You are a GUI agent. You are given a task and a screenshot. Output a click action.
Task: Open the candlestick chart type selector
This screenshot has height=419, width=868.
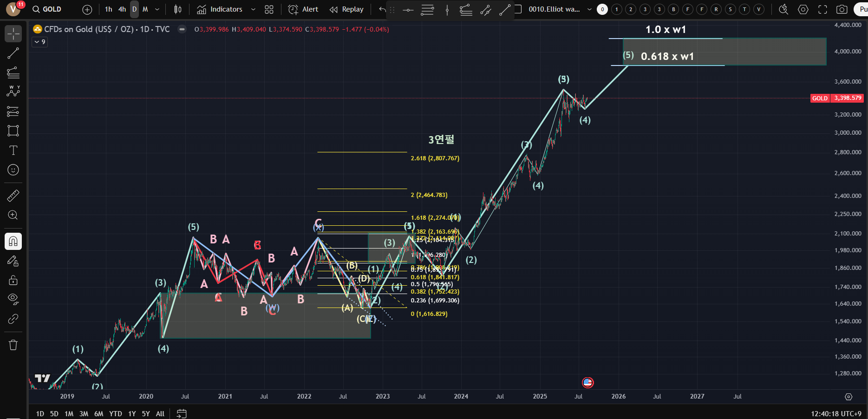tap(177, 9)
